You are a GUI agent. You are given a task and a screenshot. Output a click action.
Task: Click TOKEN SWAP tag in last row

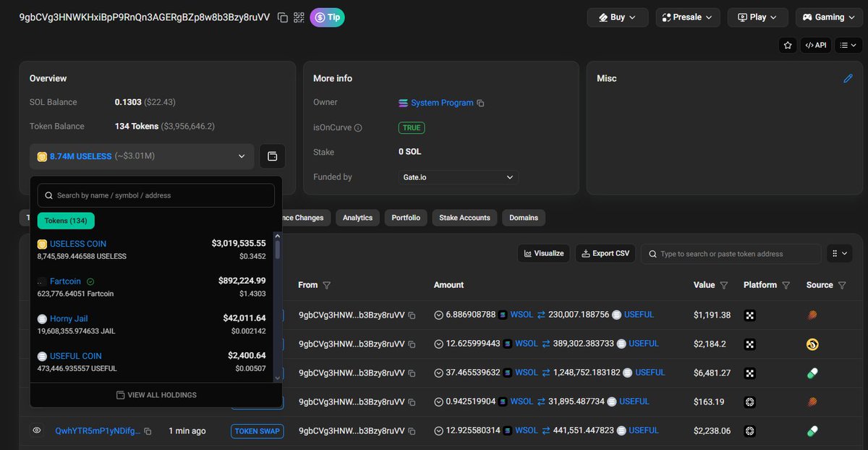[258, 430]
